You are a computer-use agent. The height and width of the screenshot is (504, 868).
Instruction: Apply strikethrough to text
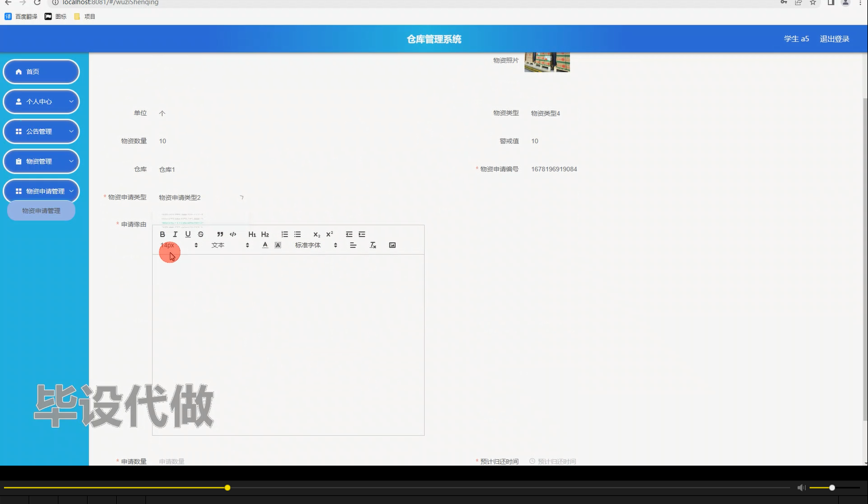(x=200, y=234)
